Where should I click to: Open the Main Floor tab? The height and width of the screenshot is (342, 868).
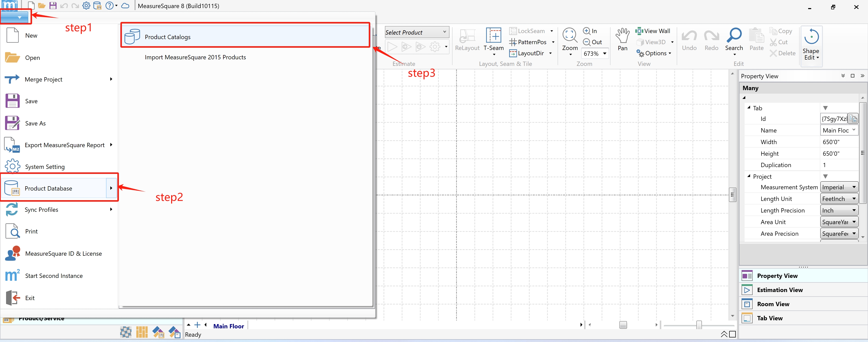[x=228, y=326]
